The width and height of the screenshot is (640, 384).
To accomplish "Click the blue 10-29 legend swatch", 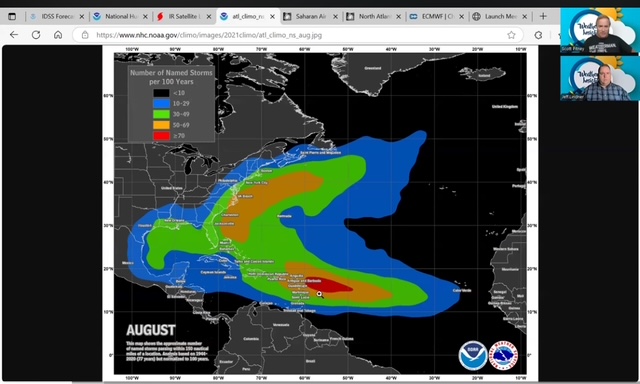I will tap(161, 104).
